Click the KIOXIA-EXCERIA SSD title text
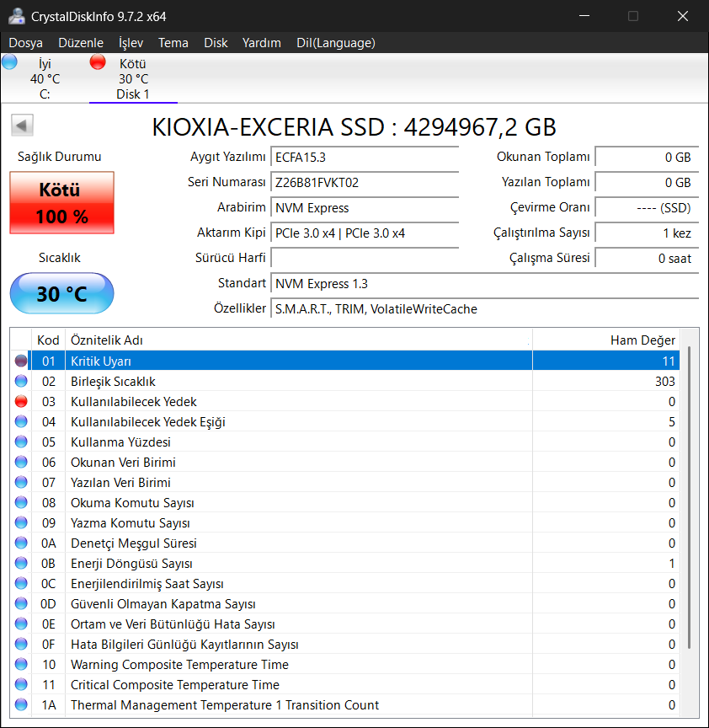Viewport: 709px width, 728px height. (x=354, y=127)
